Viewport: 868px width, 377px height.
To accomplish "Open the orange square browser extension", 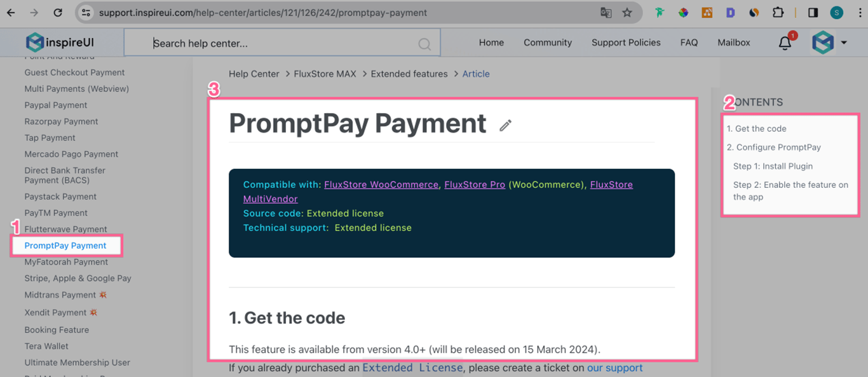I will [x=707, y=13].
